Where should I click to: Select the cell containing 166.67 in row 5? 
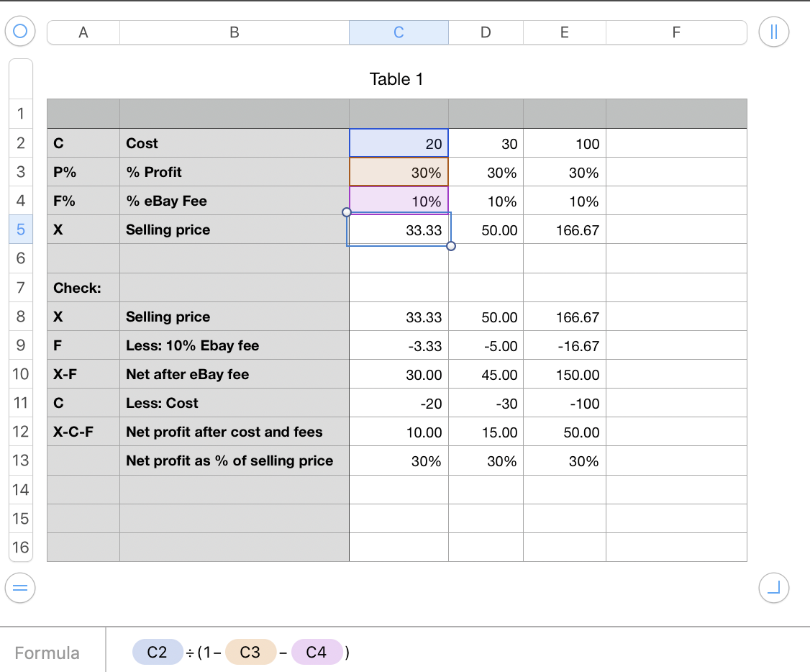(563, 230)
